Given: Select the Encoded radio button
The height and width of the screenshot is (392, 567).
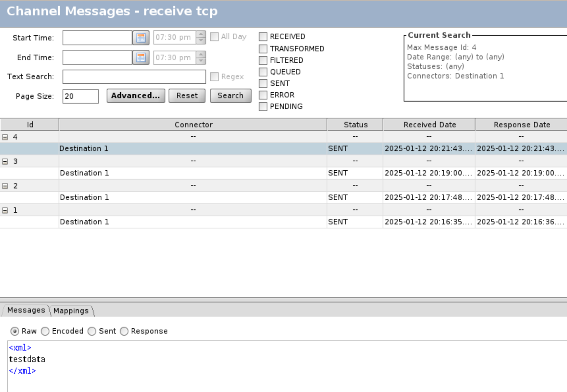Looking at the screenshot, I should pyautogui.click(x=45, y=331).
